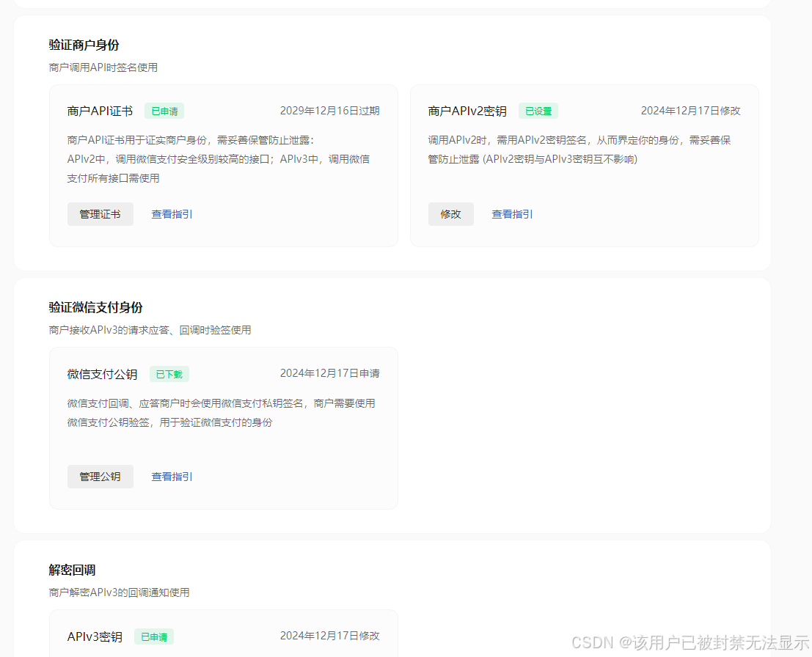Click the 商户APIv2密钥 card title
The height and width of the screenshot is (657, 812).
coord(467,111)
